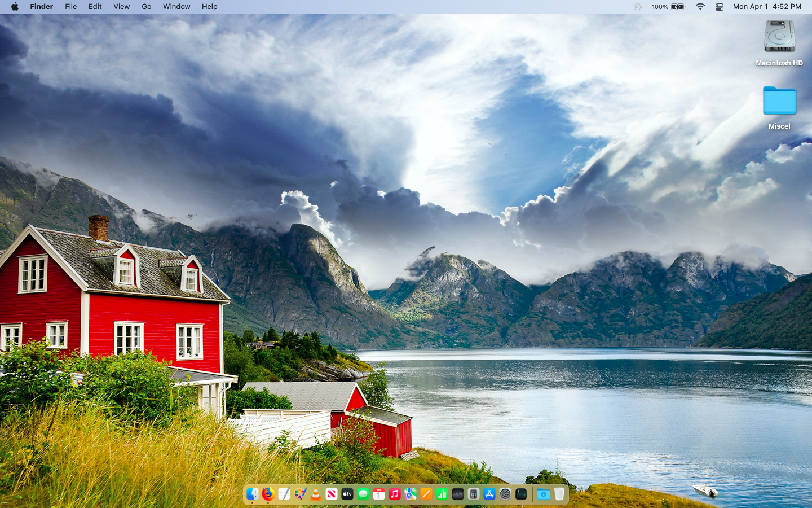Open the Go menu
Viewport: 812px width, 508px height.
146,7
